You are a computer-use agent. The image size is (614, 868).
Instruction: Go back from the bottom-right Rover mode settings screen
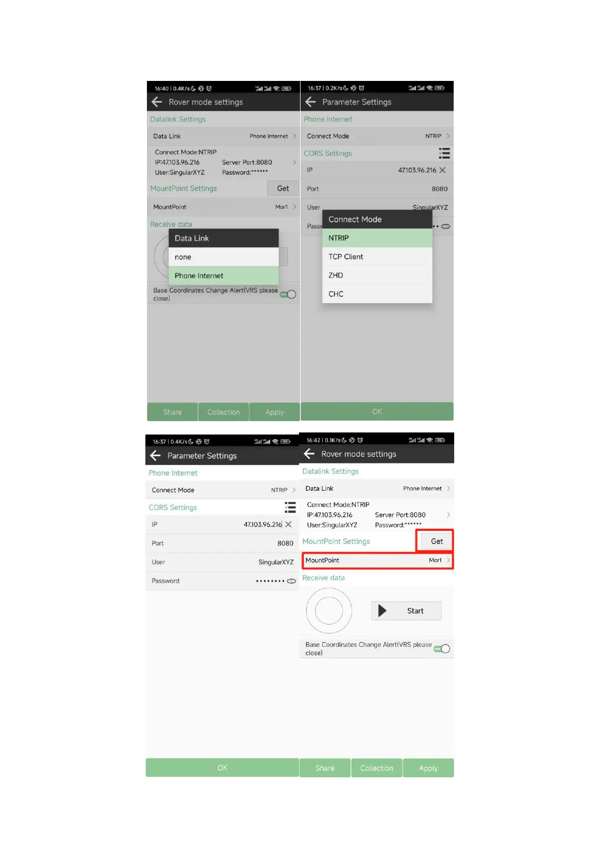pyautogui.click(x=309, y=454)
